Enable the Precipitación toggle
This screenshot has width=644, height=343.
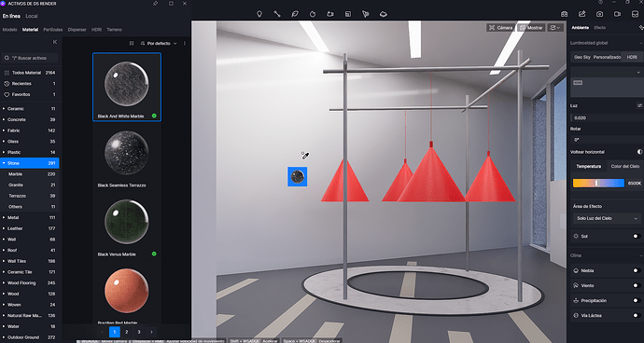[637, 301]
